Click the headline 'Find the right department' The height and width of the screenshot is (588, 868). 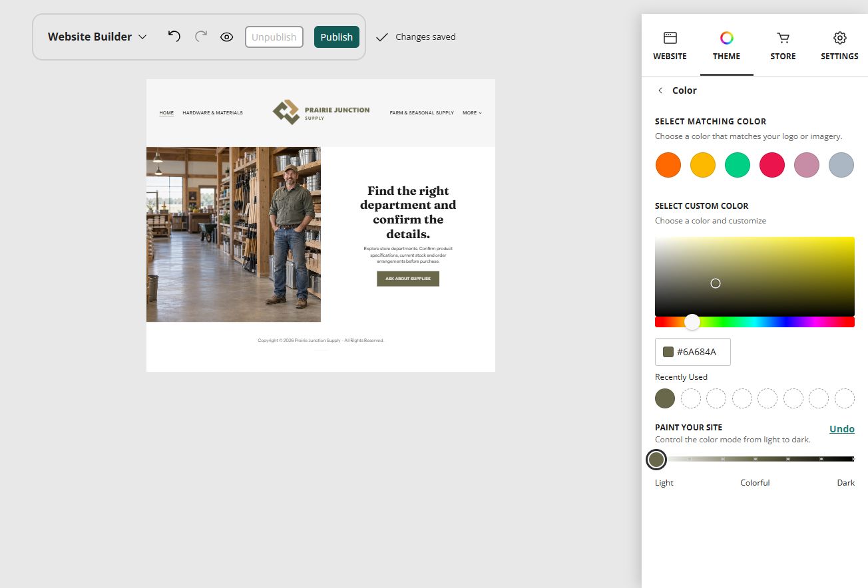coord(408,212)
